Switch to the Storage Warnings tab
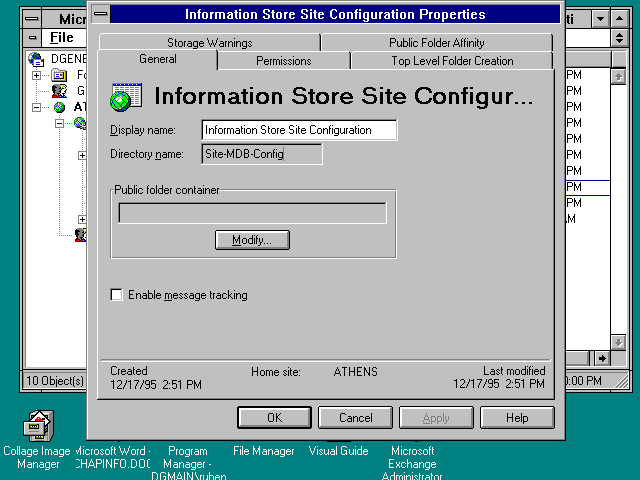Viewport: 640px width, 480px height. 209,43
